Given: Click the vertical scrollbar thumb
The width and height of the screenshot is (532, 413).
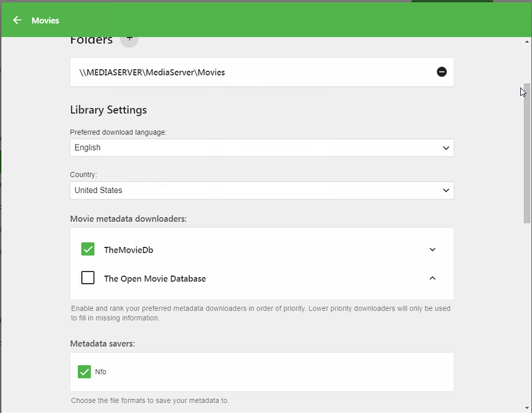Looking at the screenshot, I should coord(527,152).
